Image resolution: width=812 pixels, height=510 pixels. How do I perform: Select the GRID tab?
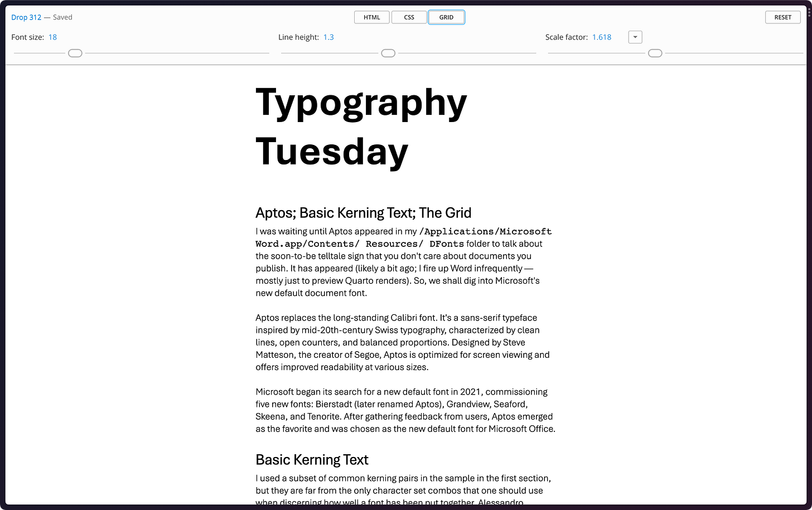(x=446, y=17)
